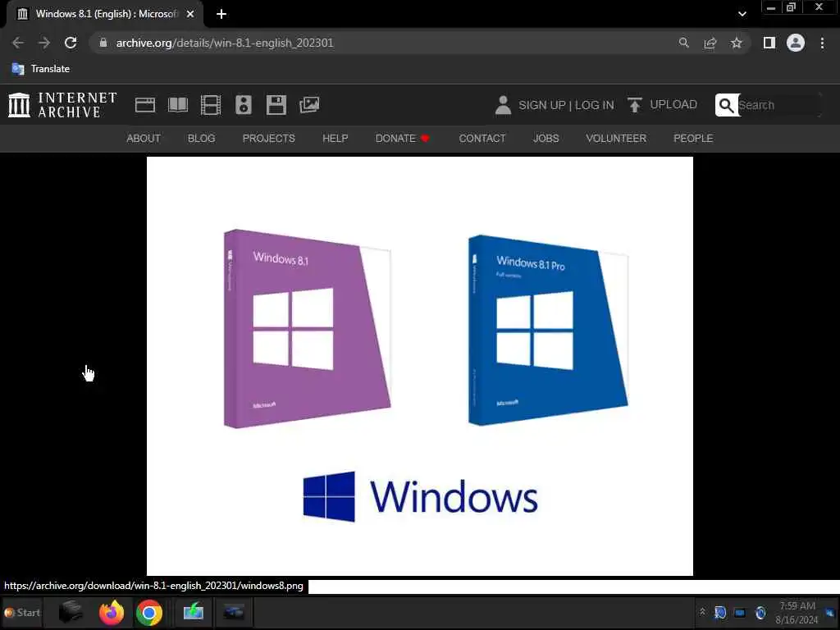Viewport: 840px width, 630px height.
Task: Launch Firefox from the taskbar
Action: [x=112, y=612]
